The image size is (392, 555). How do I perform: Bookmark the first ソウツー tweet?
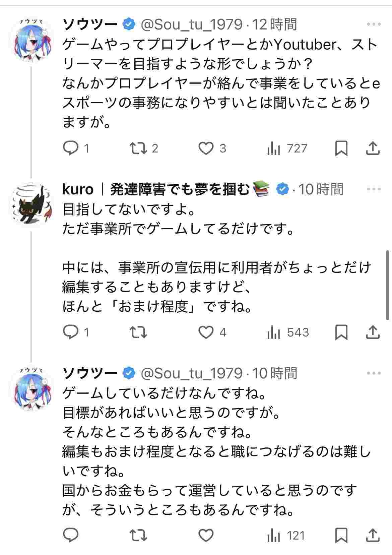tap(341, 148)
